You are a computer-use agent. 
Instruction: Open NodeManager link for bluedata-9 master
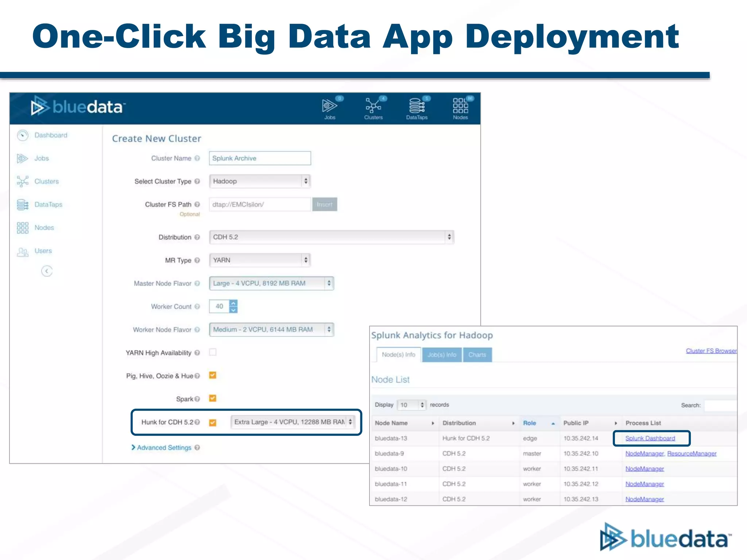645,454
